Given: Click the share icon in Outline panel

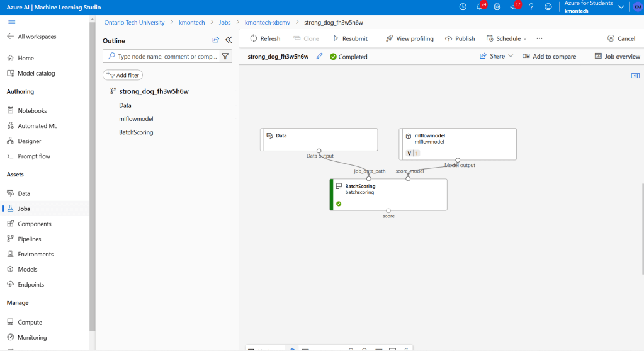Looking at the screenshot, I should tap(216, 40).
